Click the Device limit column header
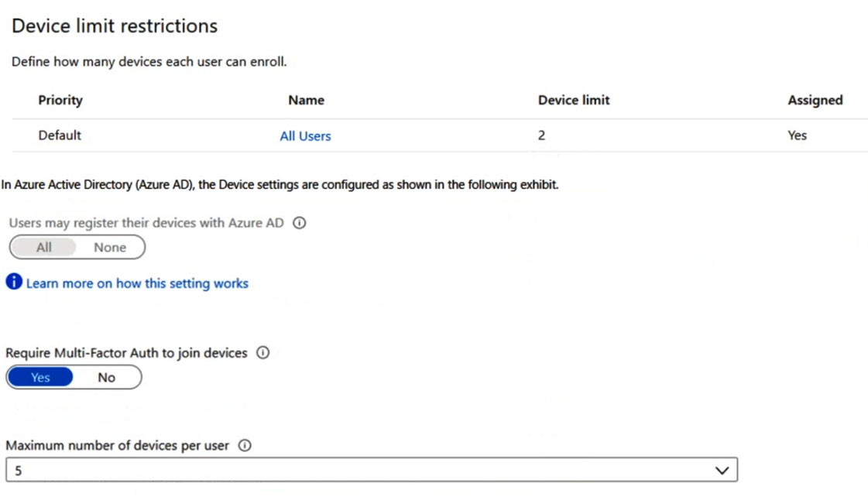This screenshot has width=868, height=497. [x=574, y=100]
